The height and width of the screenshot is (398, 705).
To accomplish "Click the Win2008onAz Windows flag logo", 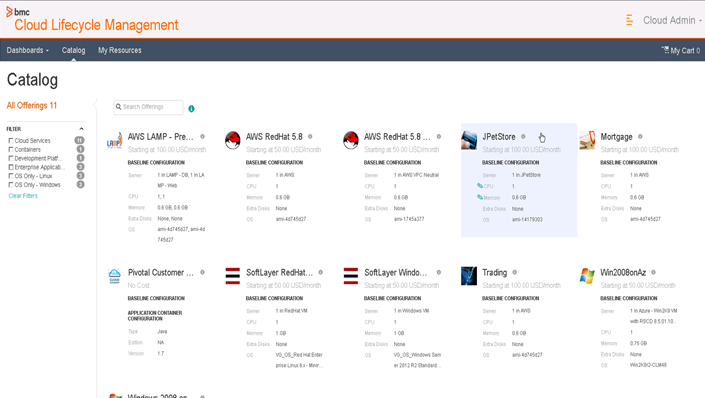I will [587, 276].
